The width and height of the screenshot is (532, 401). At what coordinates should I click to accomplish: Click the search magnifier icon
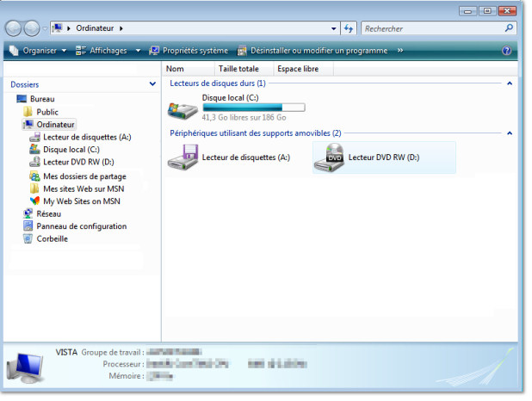click(x=509, y=28)
